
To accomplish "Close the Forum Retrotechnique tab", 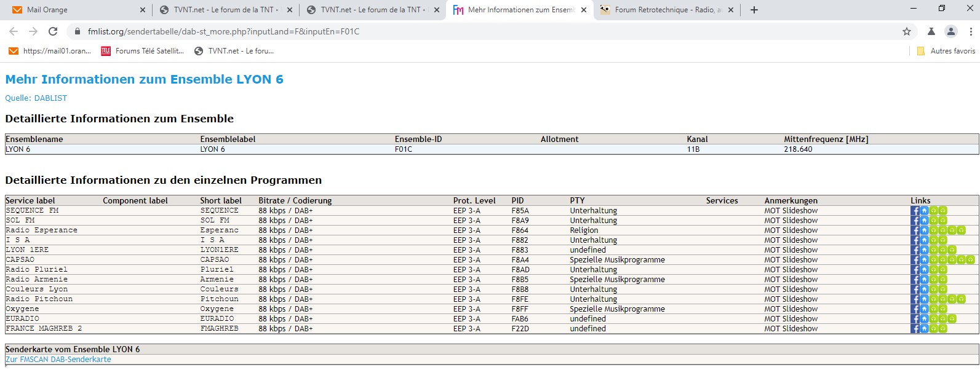I will [x=730, y=10].
